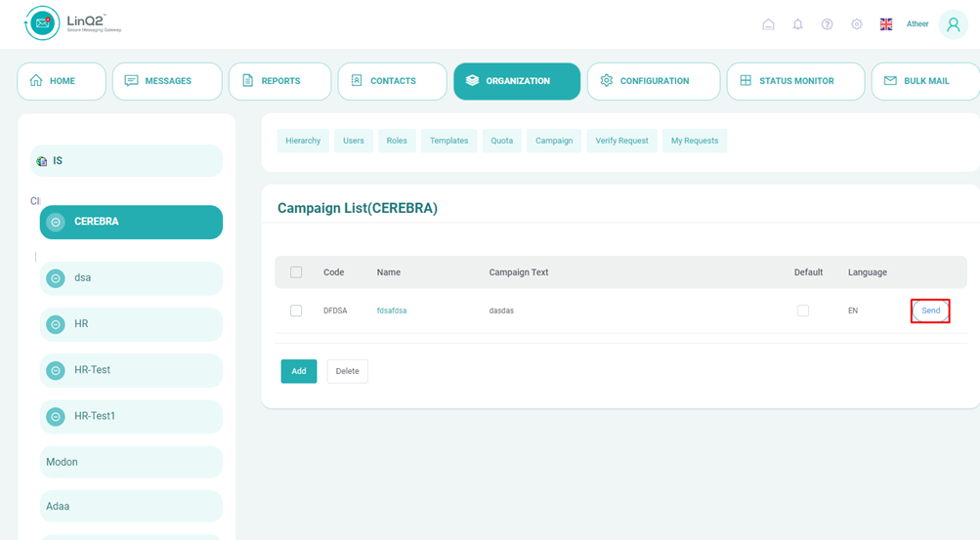This screenshot has height=540, width=980.
Task: Toggle the Default checkbox for DFDSA
Action: tap(803, 311)
